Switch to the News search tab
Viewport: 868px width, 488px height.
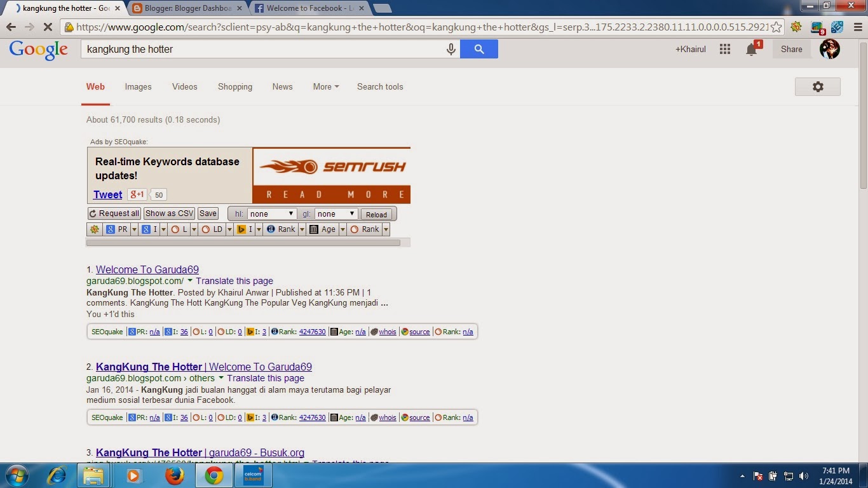point(283,87)
